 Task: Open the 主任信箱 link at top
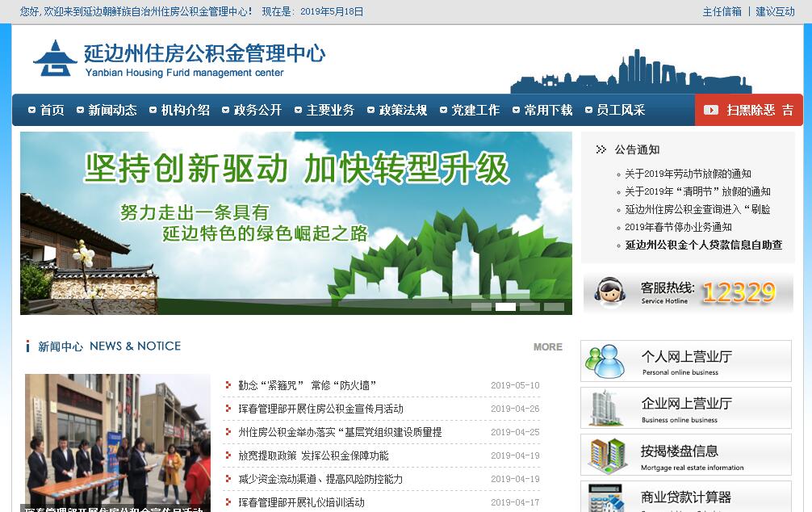coord(722,11)
